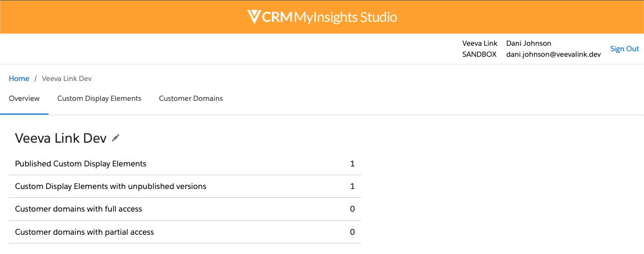Switch to the Custom Display Elements tab
Screen dimensions: 644x254
click(x=99, y=99)
